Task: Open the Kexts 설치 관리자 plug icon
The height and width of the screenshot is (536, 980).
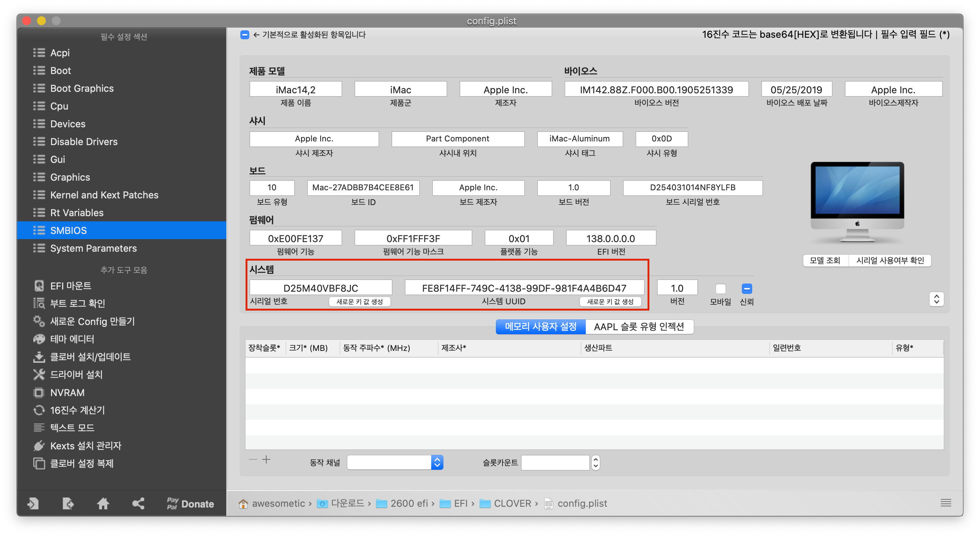Action: tap(39, 445)
